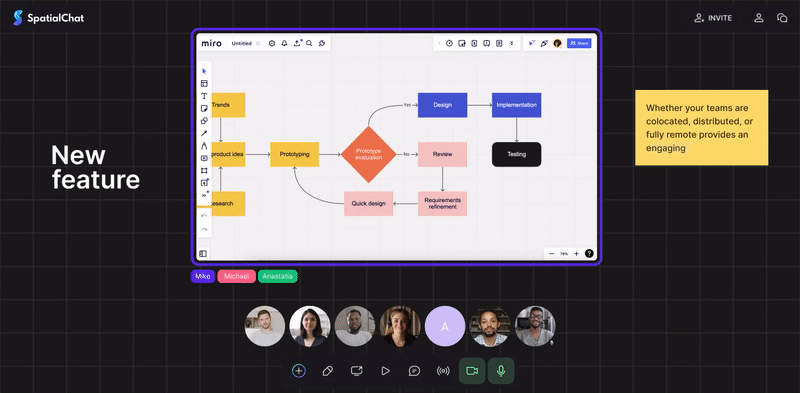
Task: Click the play media icon
Action: 385,371
